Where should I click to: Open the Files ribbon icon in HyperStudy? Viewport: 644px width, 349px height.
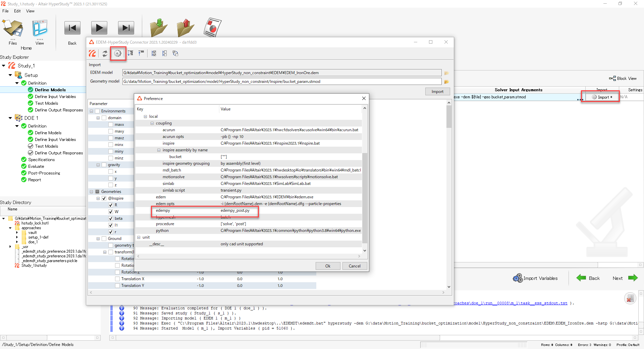click(x=13, y=28)
